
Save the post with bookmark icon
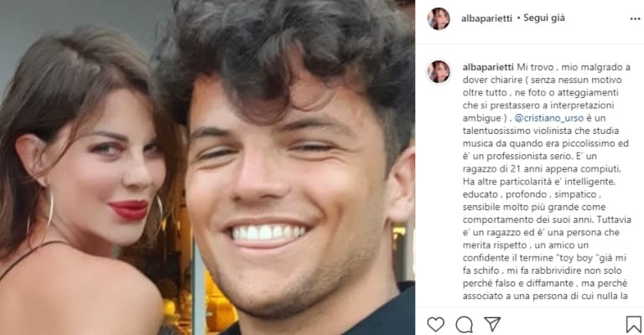[x=634, y=324]
